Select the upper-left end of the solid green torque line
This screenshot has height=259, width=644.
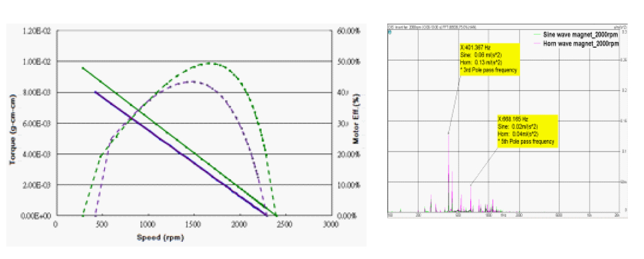[x=82, y=68]
